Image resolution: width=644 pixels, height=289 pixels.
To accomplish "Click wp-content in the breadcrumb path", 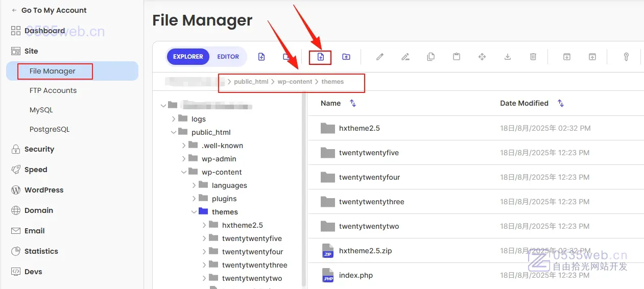I will [295, 82].
